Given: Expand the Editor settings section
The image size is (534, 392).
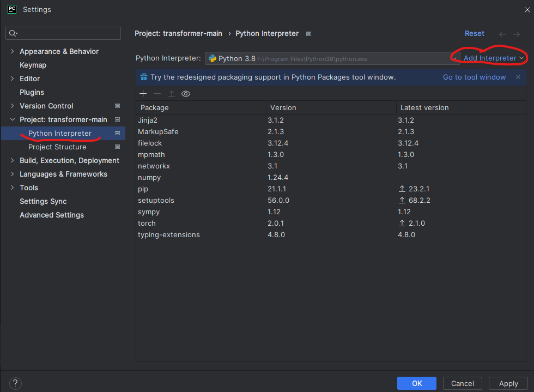Looking at the screenshot, I should coord(13,79).
